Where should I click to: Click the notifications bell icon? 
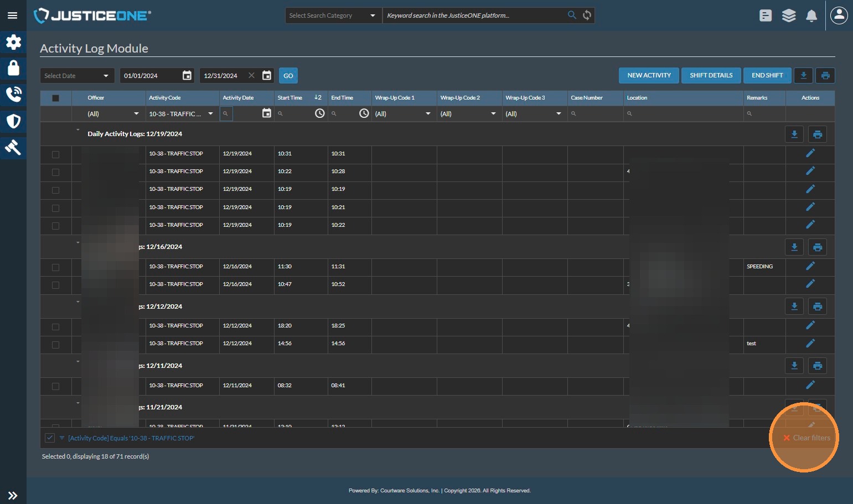point(811,16)
